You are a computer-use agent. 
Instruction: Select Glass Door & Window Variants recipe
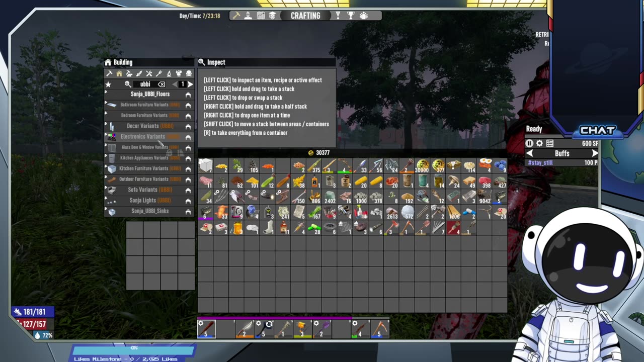pyautogui.click(x=149, y=147)
